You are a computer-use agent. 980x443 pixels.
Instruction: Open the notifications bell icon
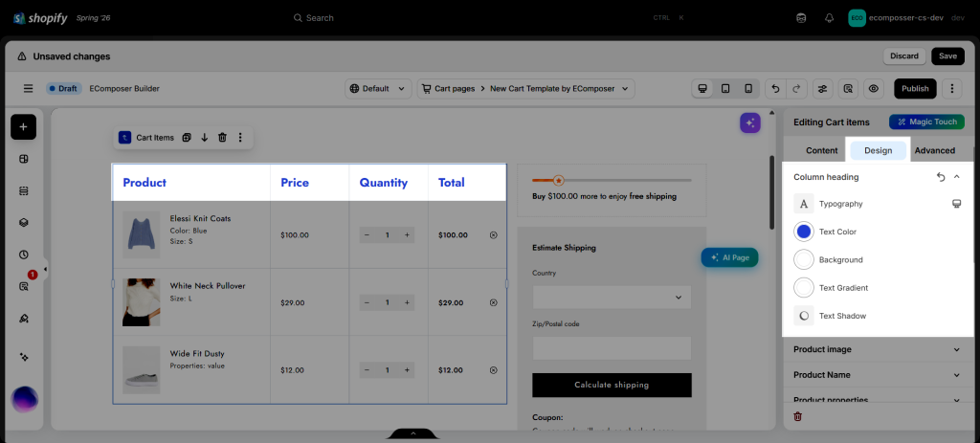830,18
